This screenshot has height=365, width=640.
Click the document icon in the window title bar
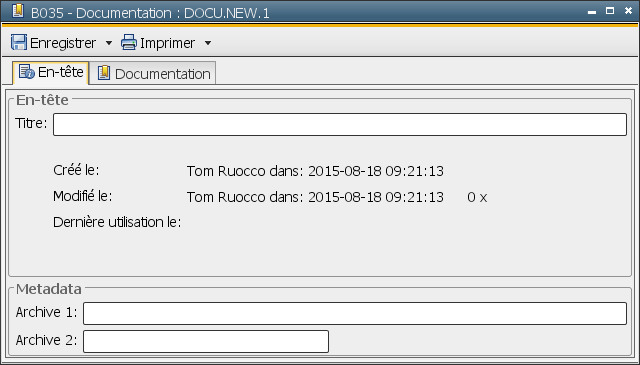click(18, 11)
